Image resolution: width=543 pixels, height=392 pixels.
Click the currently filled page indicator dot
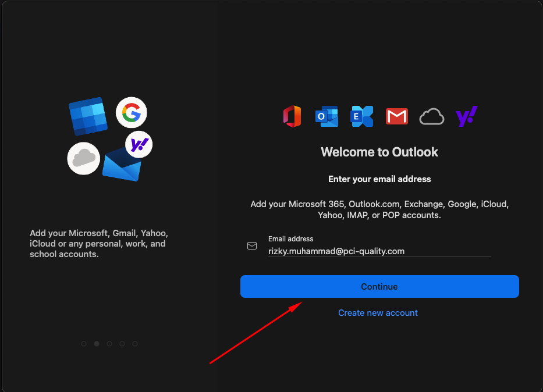coord(97,344)
